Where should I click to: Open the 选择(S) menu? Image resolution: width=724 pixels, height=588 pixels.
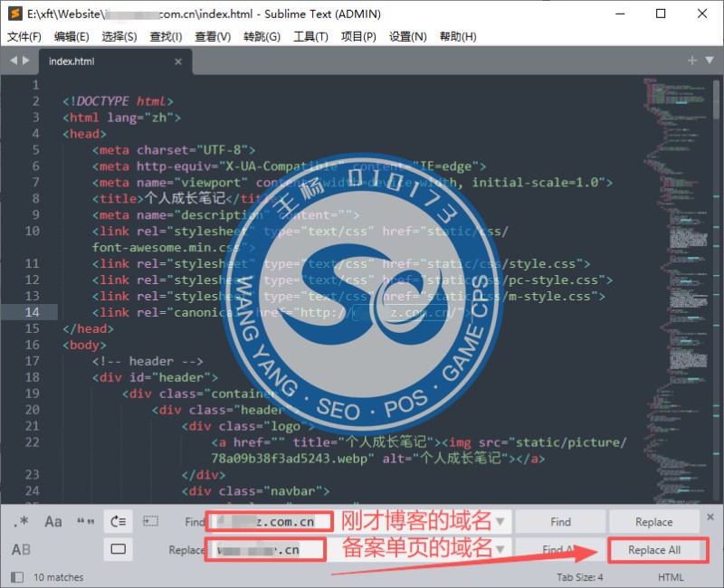click(119, 36)
